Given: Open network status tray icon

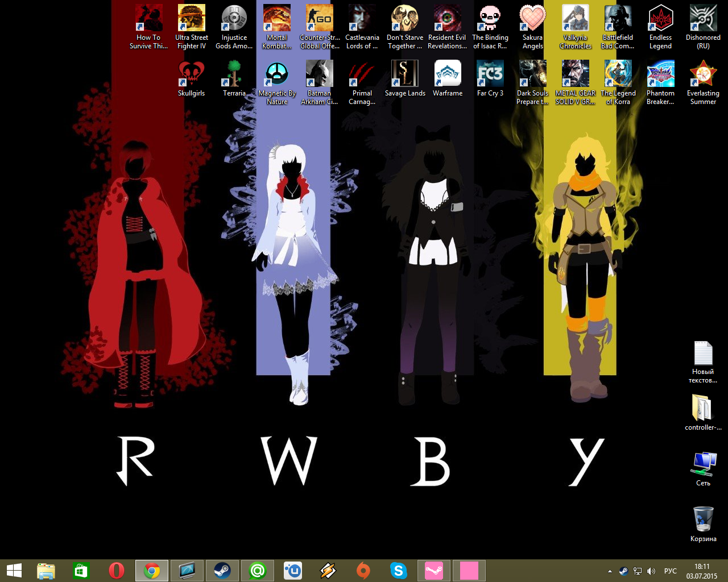Looking at the screenshot, I should pos(638,571).
